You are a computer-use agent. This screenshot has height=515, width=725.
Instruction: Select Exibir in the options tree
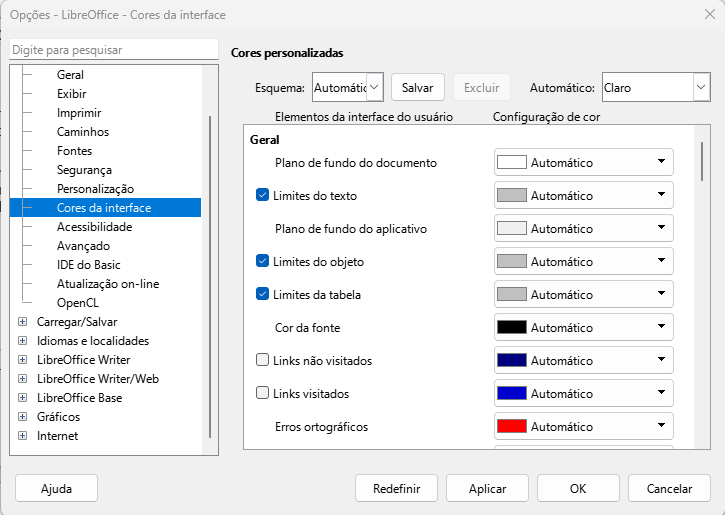(72, 93)
